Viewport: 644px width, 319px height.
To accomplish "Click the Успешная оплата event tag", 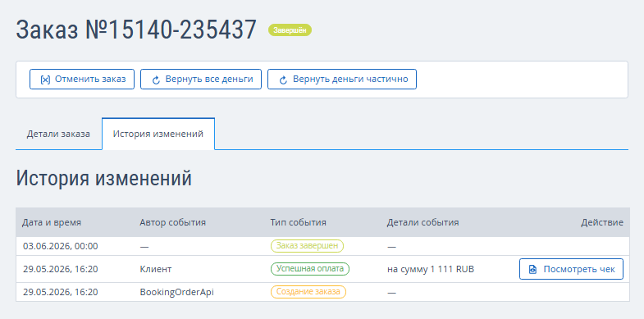I will pos(309,269).
